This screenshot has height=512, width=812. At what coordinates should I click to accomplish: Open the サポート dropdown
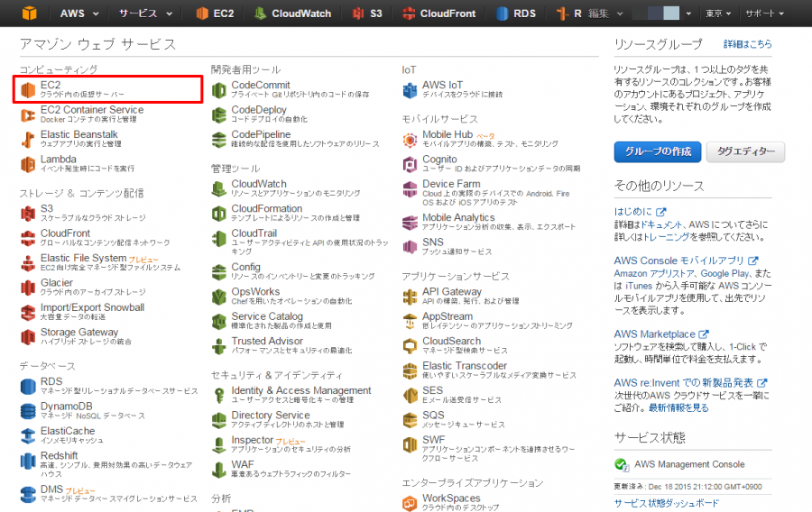(x=765, y=14)
